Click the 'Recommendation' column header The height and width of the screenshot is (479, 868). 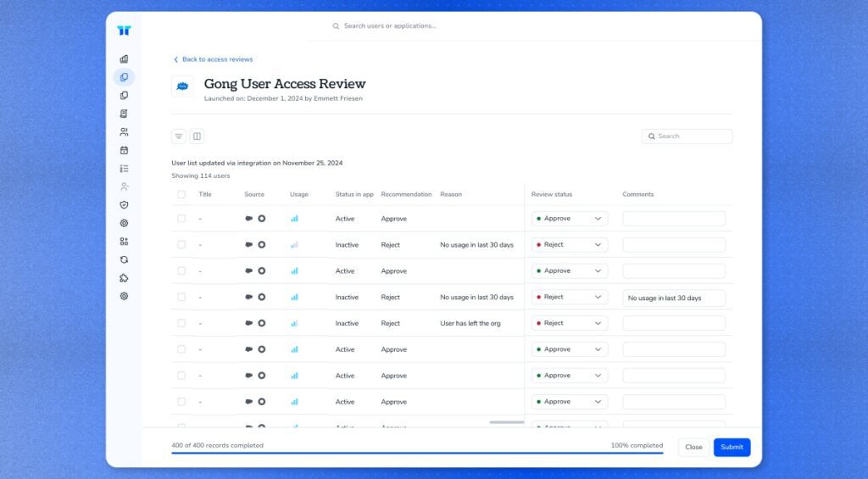click(x=406, y=194)
